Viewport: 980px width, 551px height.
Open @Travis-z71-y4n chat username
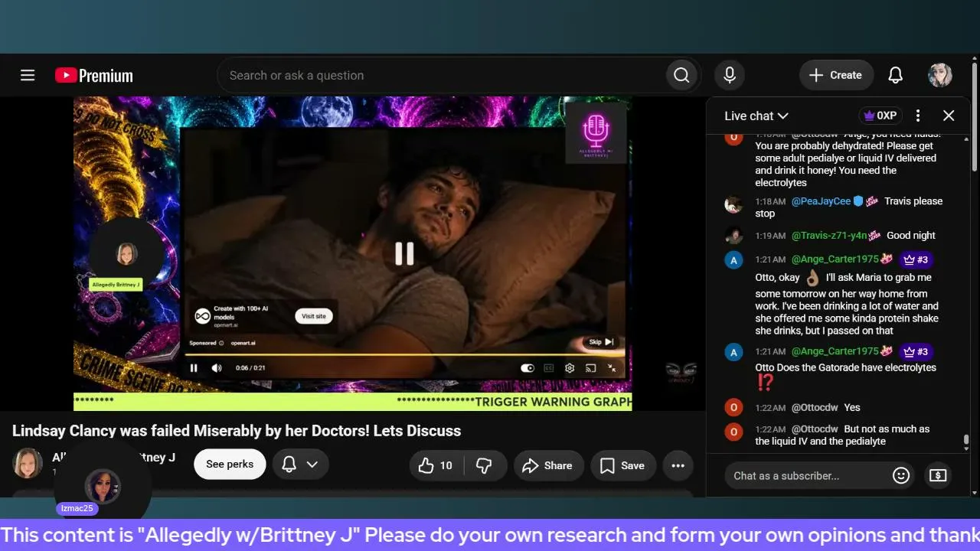pos(829,236)
